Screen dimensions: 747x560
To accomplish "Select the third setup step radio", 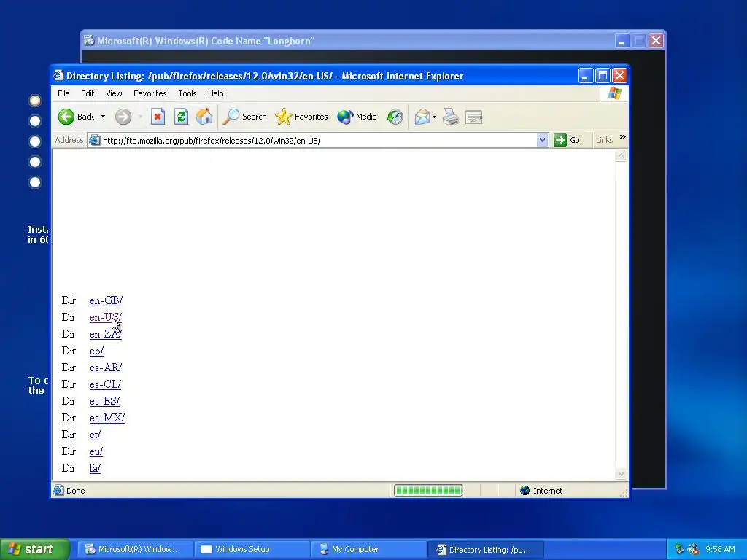I will [x=35, y=141].
